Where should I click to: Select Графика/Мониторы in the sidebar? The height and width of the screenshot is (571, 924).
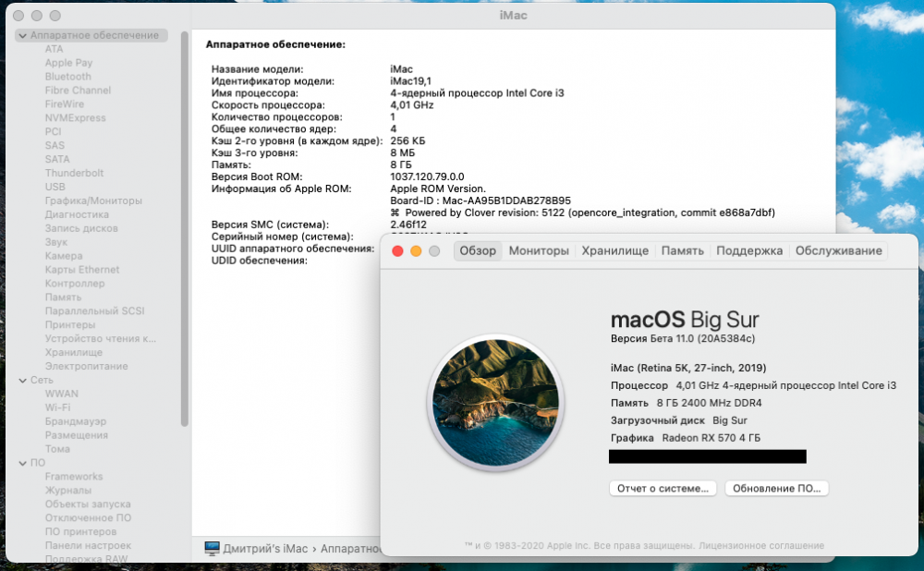pyautogui.click(x=93, y=200)
